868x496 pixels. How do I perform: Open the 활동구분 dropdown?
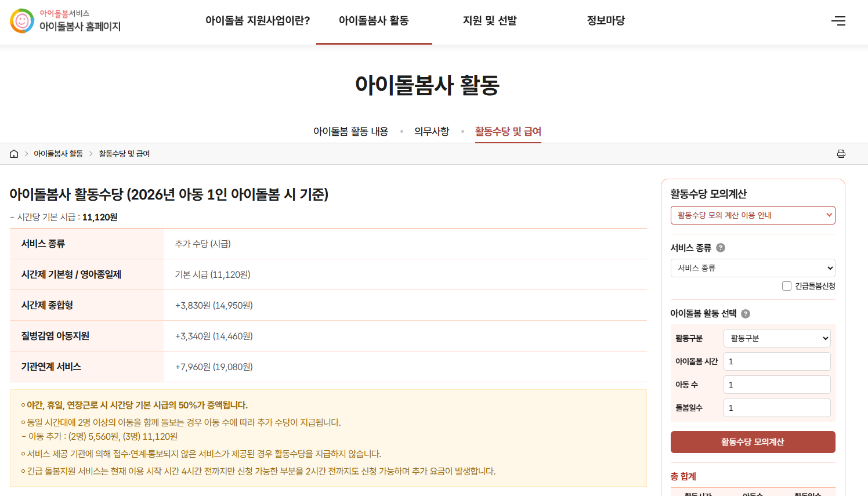(x=777, y=338)
